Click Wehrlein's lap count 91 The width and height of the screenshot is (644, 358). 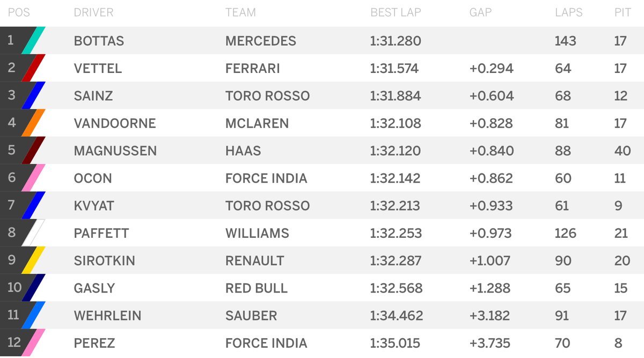[x=562, y=315]
